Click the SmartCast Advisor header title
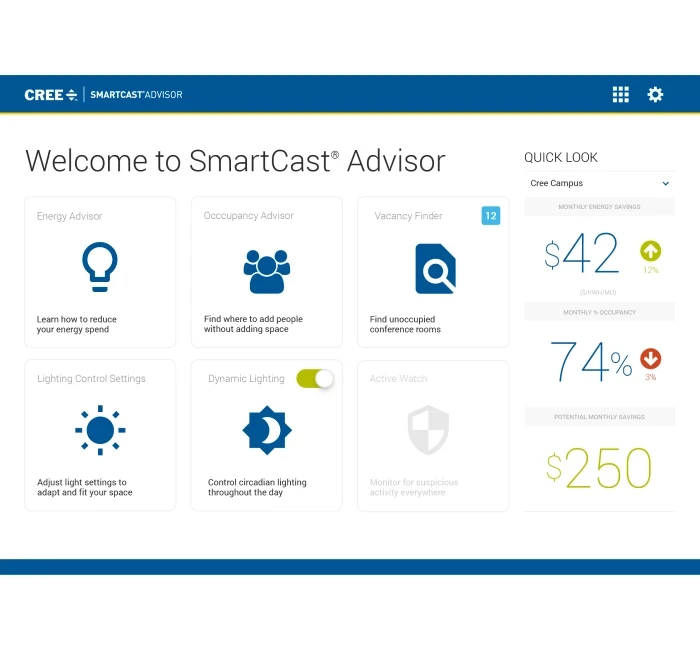This screenshot has height=650, width=700. 136,95
